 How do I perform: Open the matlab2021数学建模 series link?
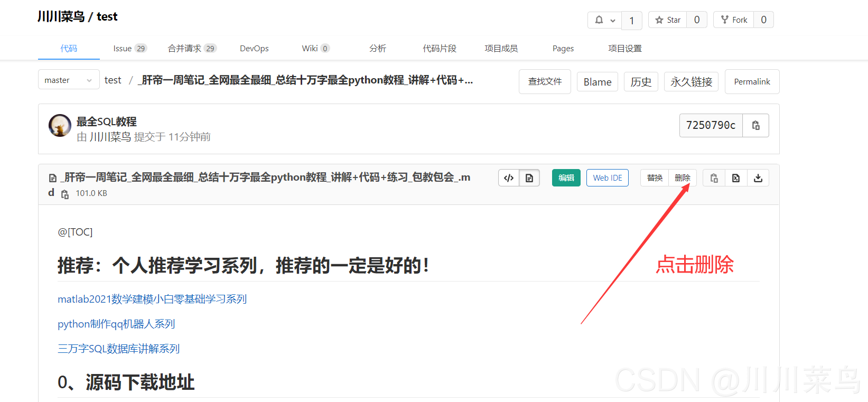point(152,299)
